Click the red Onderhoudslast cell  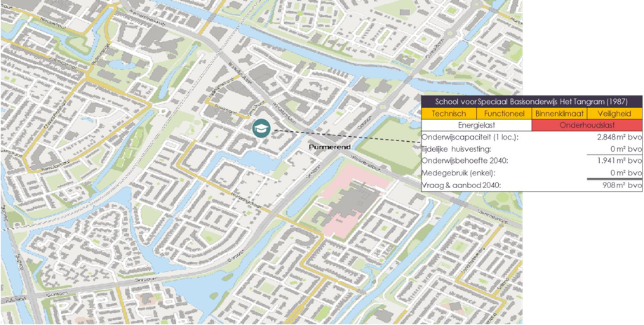click(x=586, y=125)
